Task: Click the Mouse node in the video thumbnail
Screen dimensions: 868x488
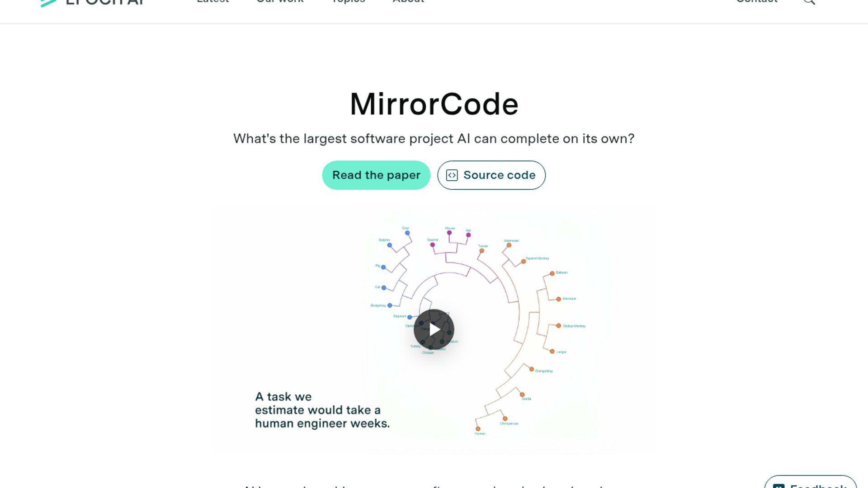Action: pyautogui.click(x=449, y=233)
